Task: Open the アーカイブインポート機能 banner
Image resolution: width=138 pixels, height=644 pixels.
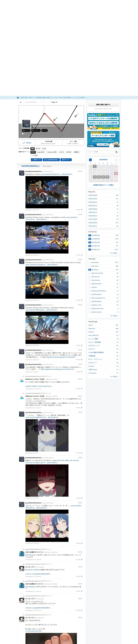Action: tap(103, 139)
